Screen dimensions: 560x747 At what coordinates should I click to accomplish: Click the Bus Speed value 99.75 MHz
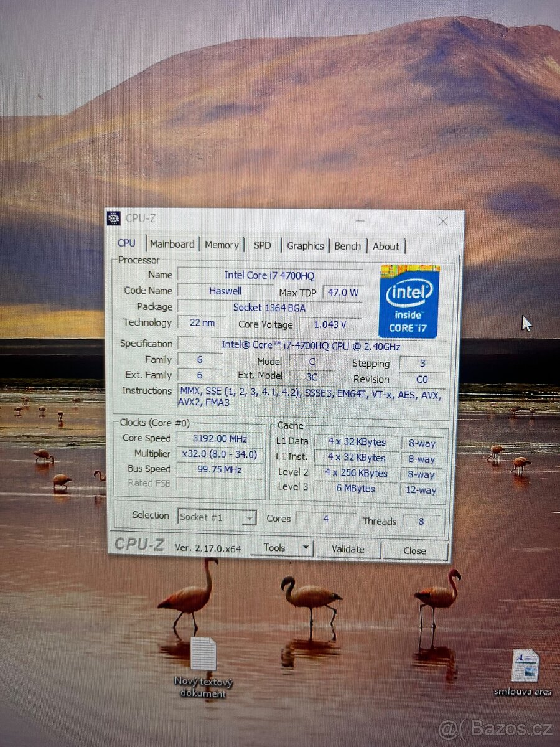(x=220, y=469)
